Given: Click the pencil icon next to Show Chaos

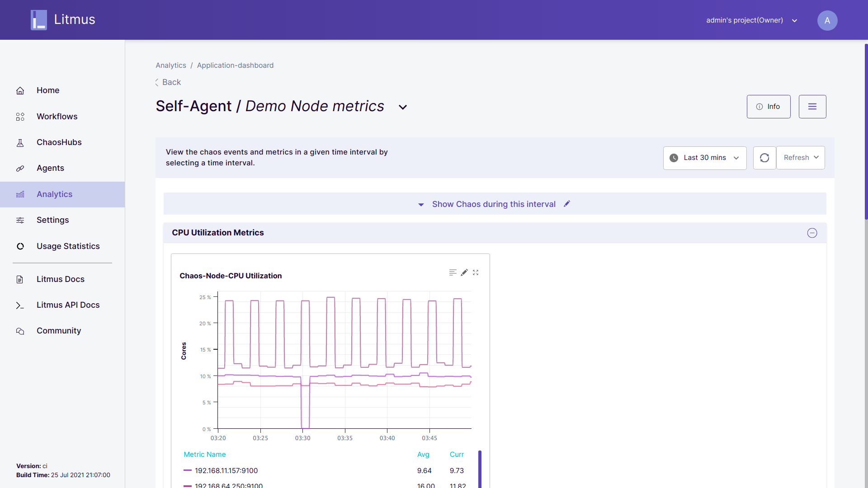Looking at the screenshot, I should coord(567,204).
